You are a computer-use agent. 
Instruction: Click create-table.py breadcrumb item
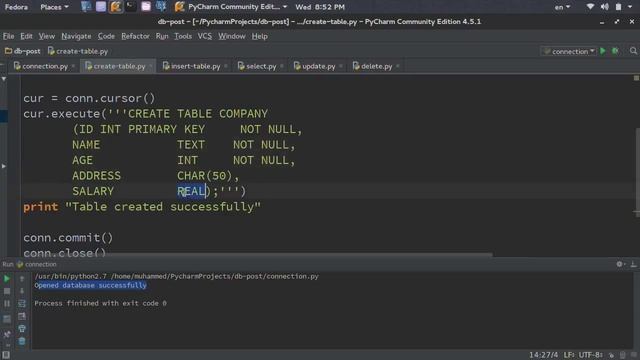tap(78, 51)
